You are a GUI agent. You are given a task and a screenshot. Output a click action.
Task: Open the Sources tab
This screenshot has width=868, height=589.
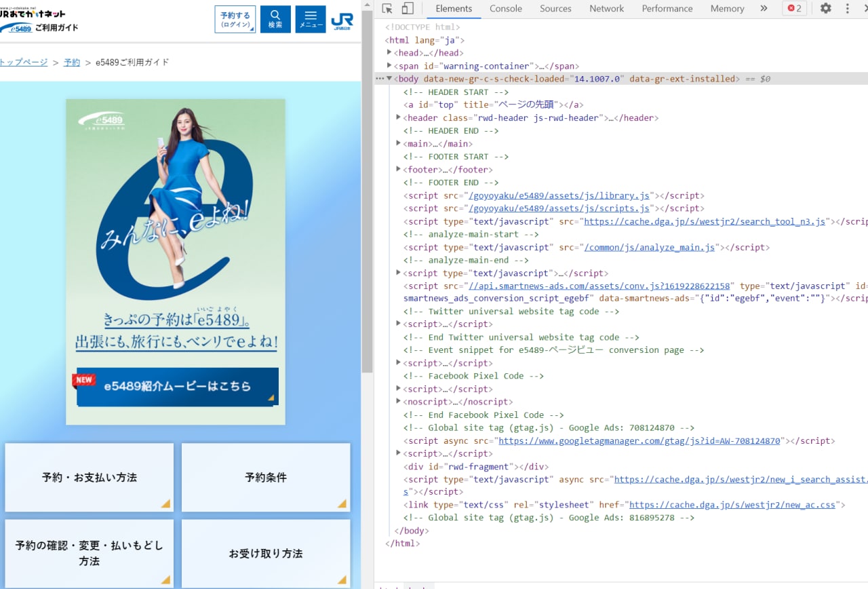(555, 9)
